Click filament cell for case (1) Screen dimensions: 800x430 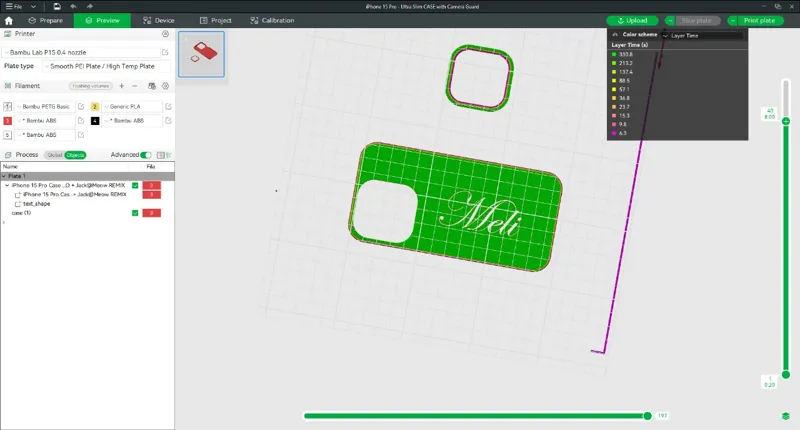click(x=152, y=213)
